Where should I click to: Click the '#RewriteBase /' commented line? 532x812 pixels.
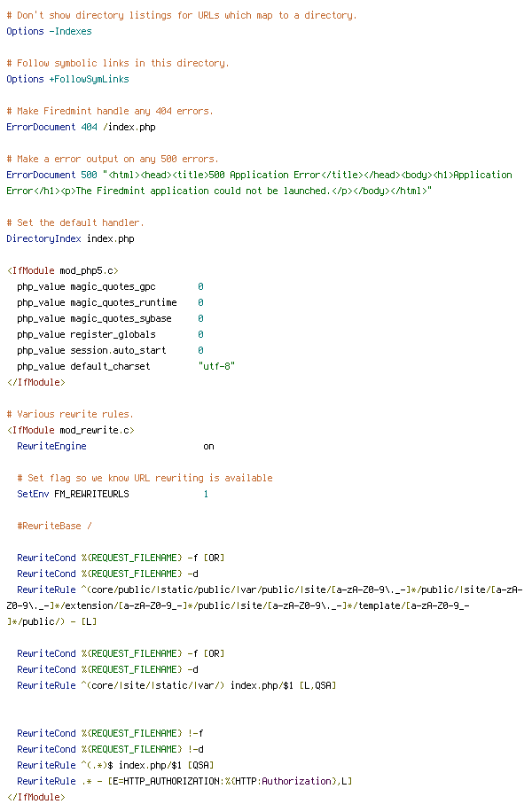click(x=54, y=526)
